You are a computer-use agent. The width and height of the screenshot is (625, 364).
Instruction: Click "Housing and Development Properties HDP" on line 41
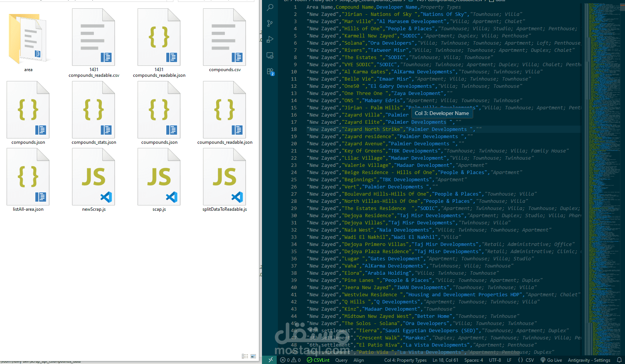(464, 295)
